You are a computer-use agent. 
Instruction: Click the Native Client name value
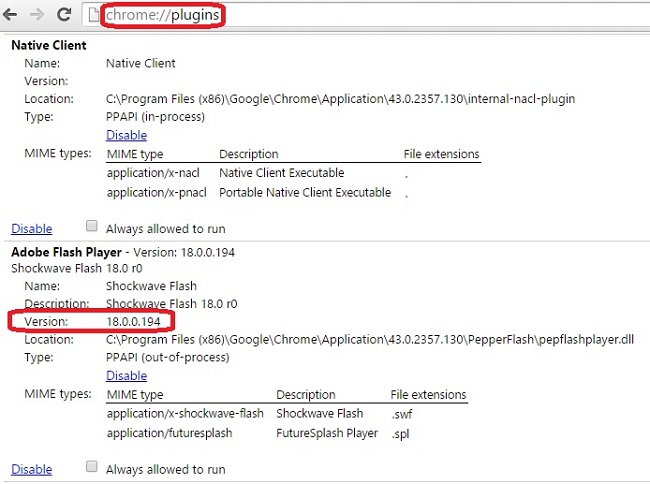coord(141,63)
